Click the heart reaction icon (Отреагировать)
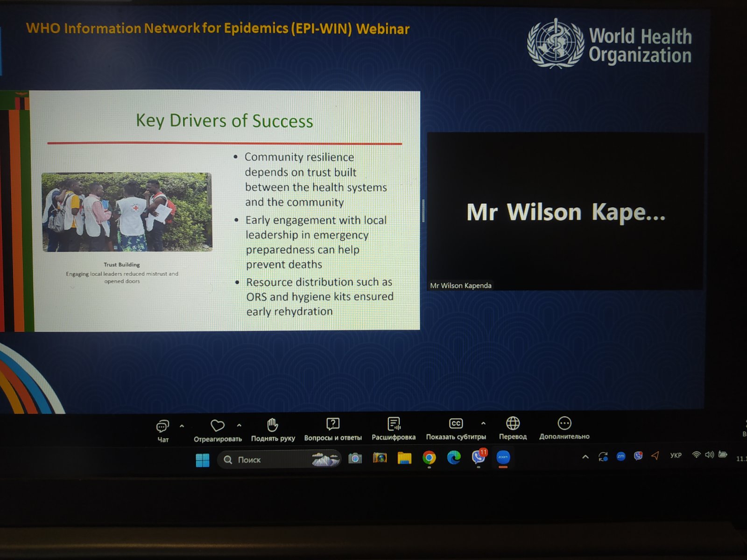This screenshot has width=747, height=560. tap(218, 426)
